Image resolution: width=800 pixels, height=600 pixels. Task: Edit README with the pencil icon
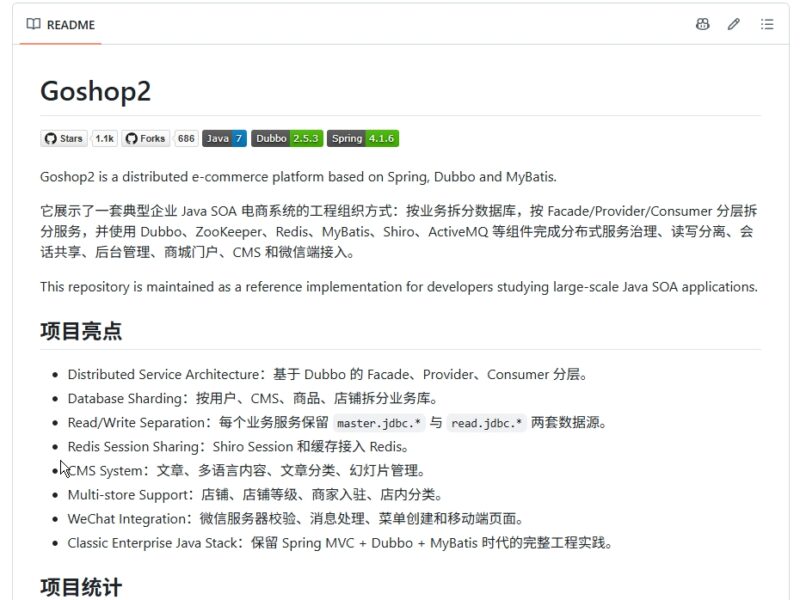[734, 24]
